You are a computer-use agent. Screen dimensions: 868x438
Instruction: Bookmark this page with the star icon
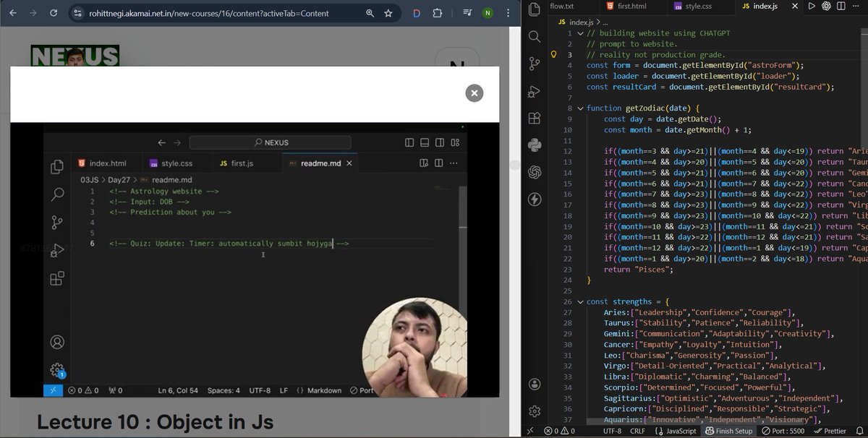click(388, 13)
